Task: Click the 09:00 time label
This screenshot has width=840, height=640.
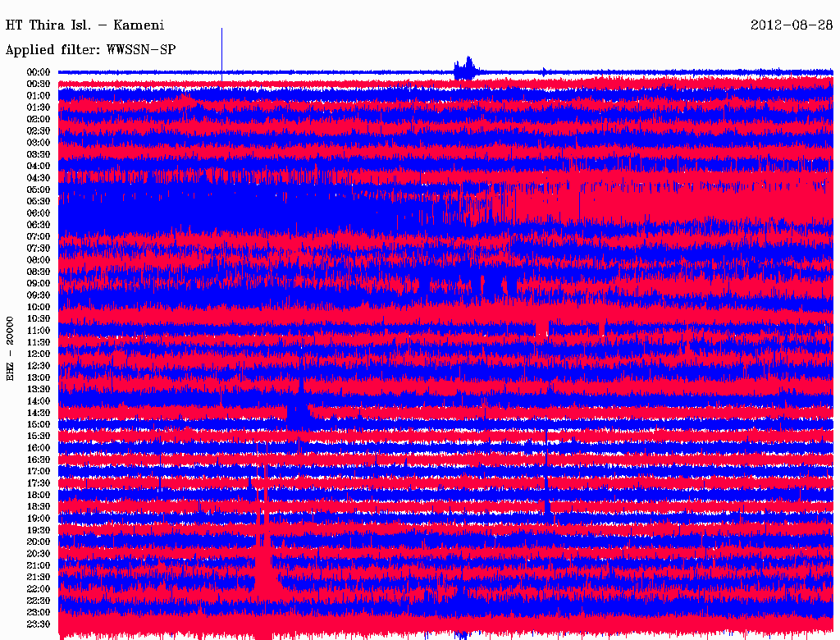Action: pyautogui.click(x=39, y=284)
